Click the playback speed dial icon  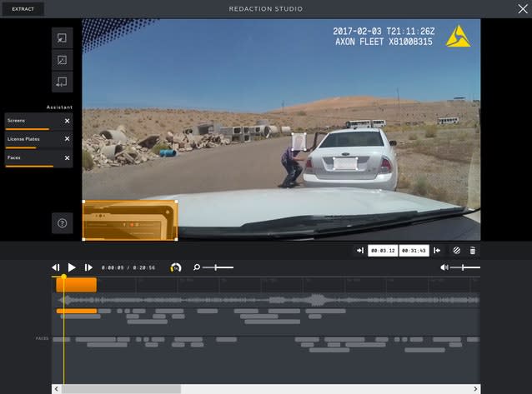pyautogui.click(x=175, y=267)
